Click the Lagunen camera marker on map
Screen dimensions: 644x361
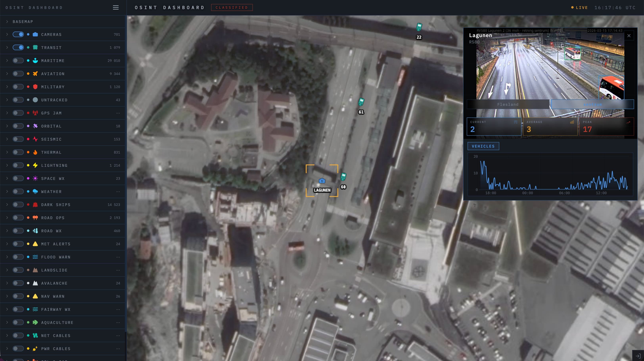pyautogui.click(x=322, y=181)
